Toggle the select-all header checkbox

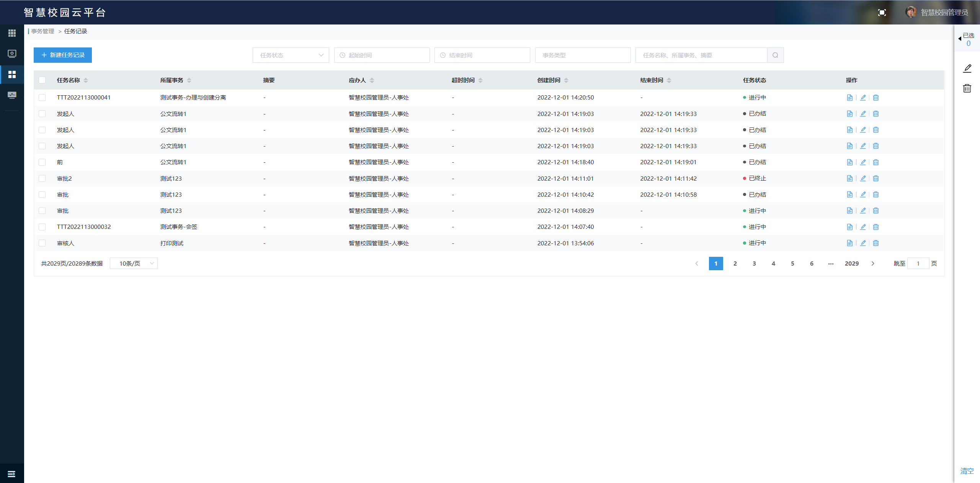42,80
